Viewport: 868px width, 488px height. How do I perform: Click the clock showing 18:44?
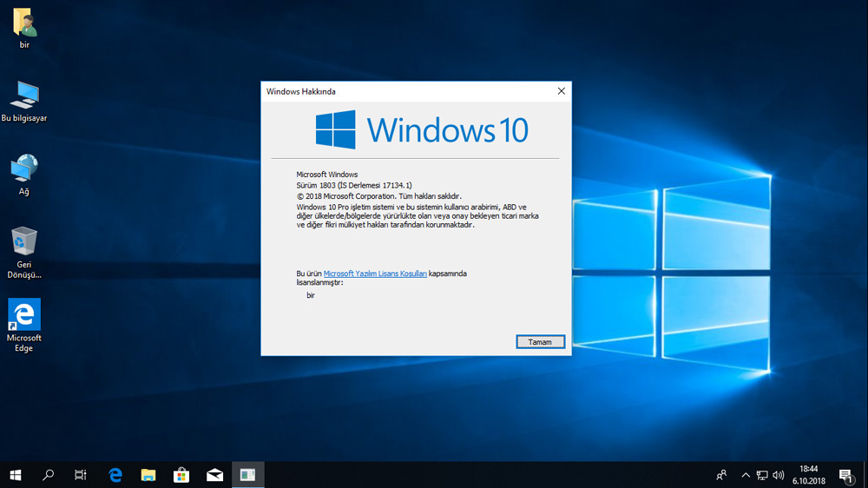coord(809,475)
